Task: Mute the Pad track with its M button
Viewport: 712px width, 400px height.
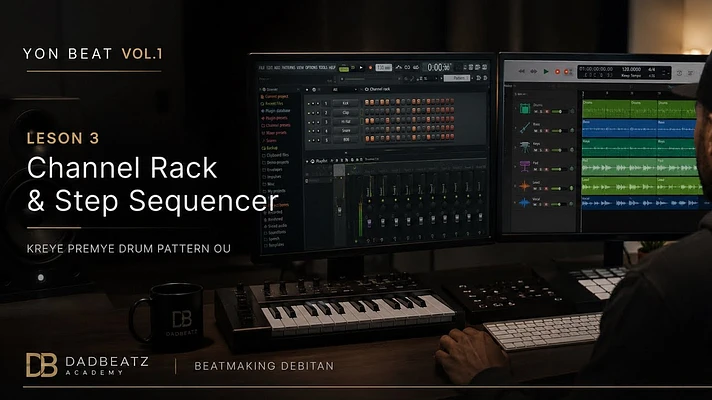Action: click(535, 169)
